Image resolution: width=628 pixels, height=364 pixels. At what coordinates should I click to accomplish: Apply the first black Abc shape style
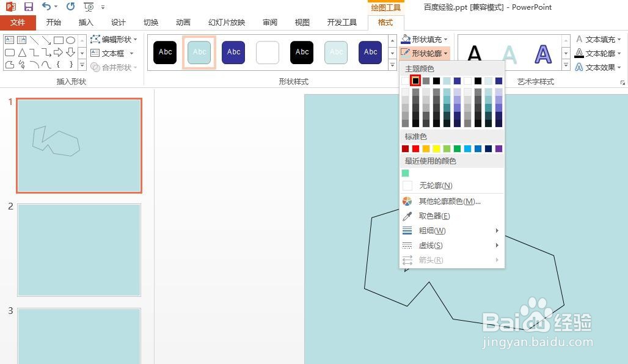coord(165,52)
